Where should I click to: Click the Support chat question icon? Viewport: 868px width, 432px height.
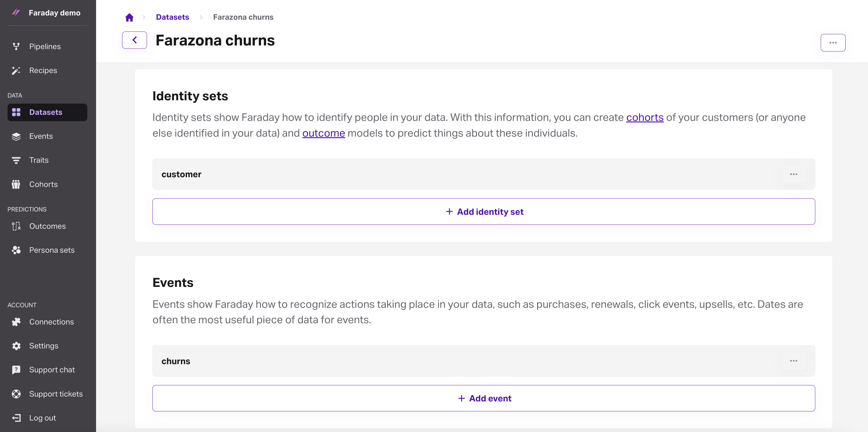tap(16, 370)
